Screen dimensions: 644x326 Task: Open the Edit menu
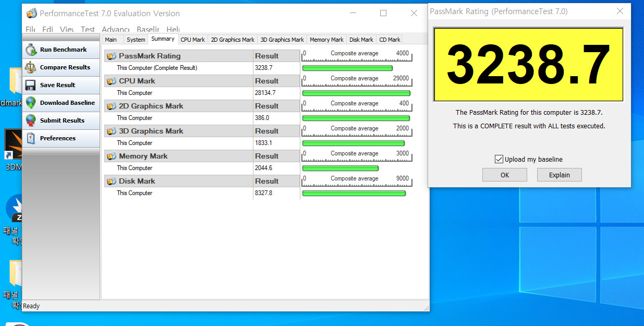point(47,30)
